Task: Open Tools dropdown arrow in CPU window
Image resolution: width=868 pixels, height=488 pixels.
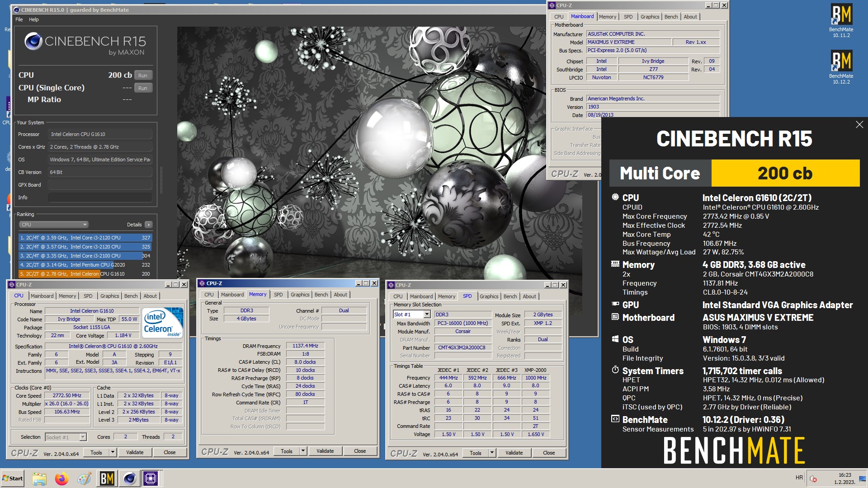Action: tap(113, 452)
